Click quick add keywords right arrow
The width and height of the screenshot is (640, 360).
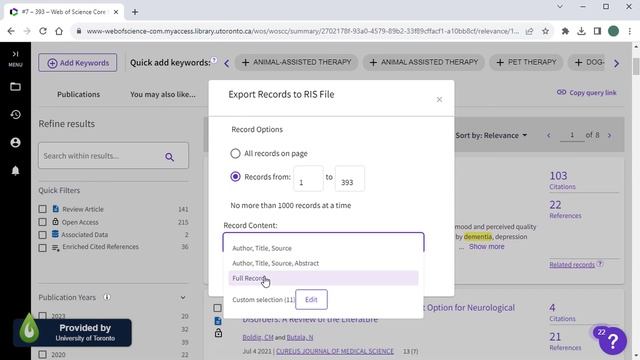pos(616,63)
